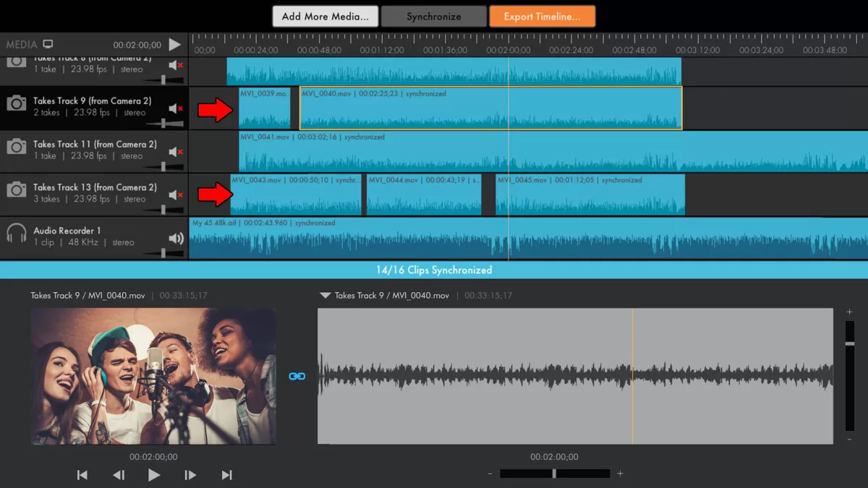This screenshot has height=488, width=868.
Task: Click the camera icon of Takes Track 11
Action: point(17,147)
